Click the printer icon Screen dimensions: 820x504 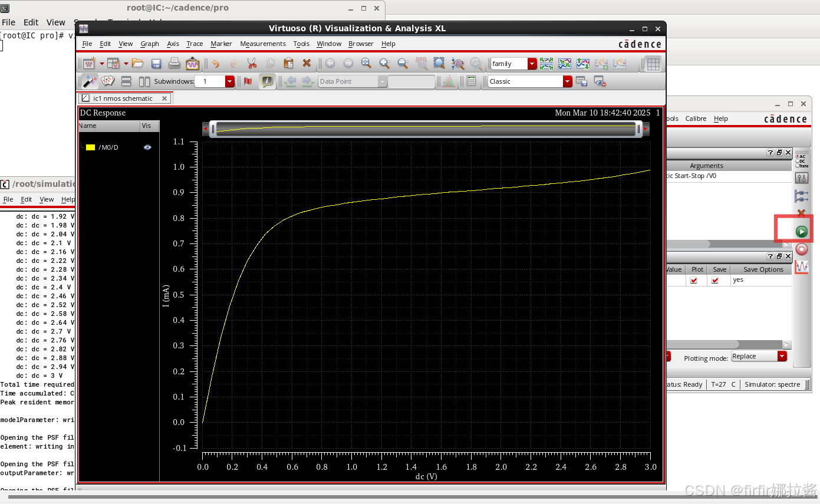point(174,64)
